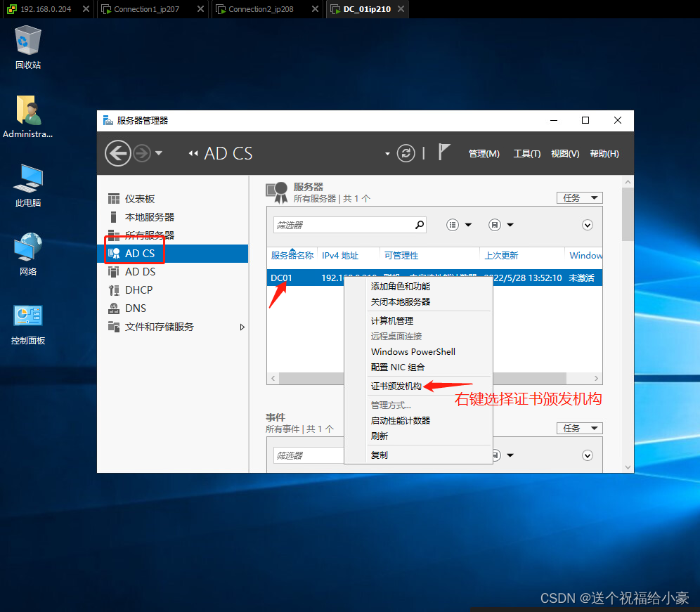Open the AD DS role page
Viewport: 700px width, 612px height.
(138, 271)
